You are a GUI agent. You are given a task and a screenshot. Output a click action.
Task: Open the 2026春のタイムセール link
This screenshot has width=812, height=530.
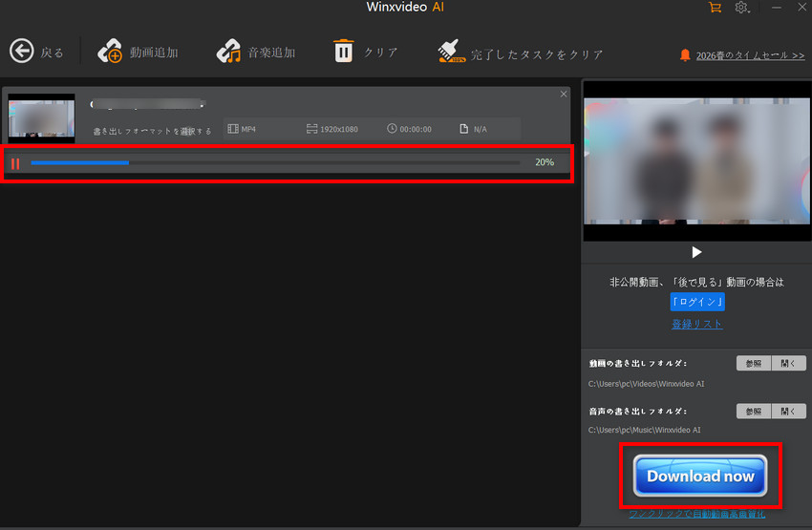pyautogui.click(x=750, y=55)
